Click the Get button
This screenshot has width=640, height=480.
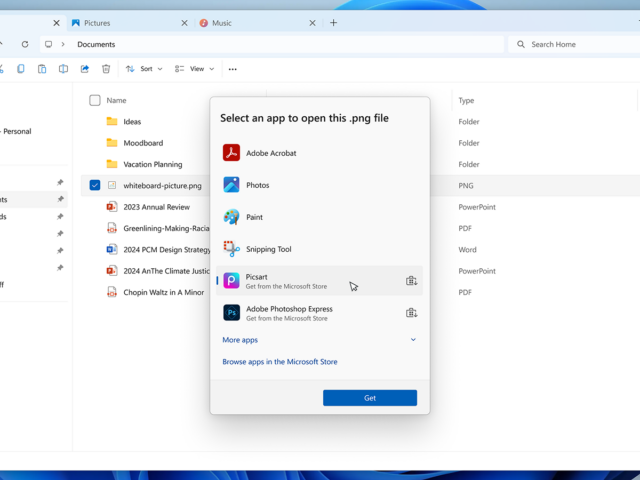[x=370, y=398]
